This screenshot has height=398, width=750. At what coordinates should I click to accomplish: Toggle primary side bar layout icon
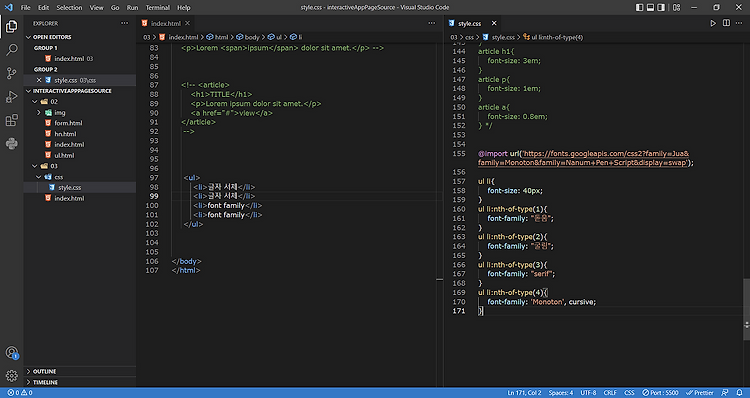[640, 7]
